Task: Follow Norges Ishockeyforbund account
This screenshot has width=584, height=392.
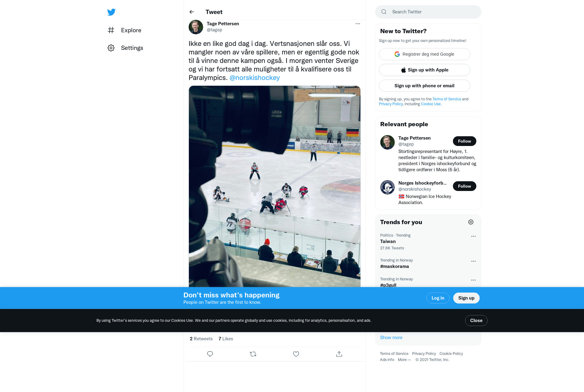Action: tap(464, 186)
